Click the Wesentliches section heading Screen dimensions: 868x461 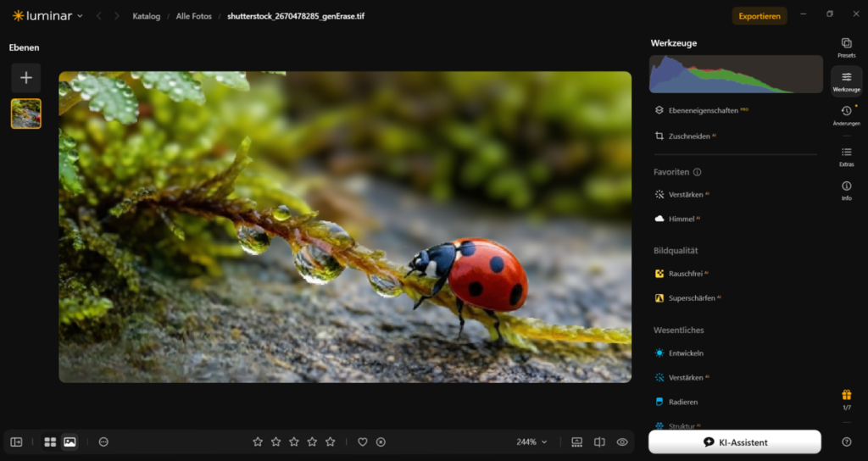(679, 330)
